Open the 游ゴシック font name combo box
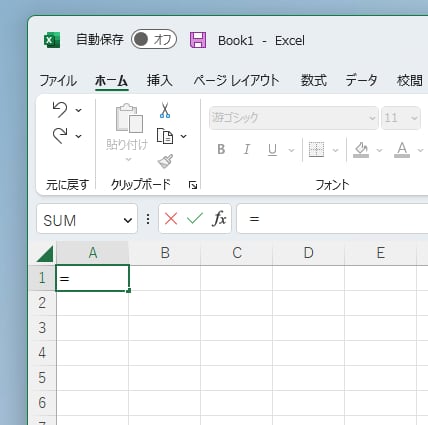The image size is (428, 425). tap(294, 118)
